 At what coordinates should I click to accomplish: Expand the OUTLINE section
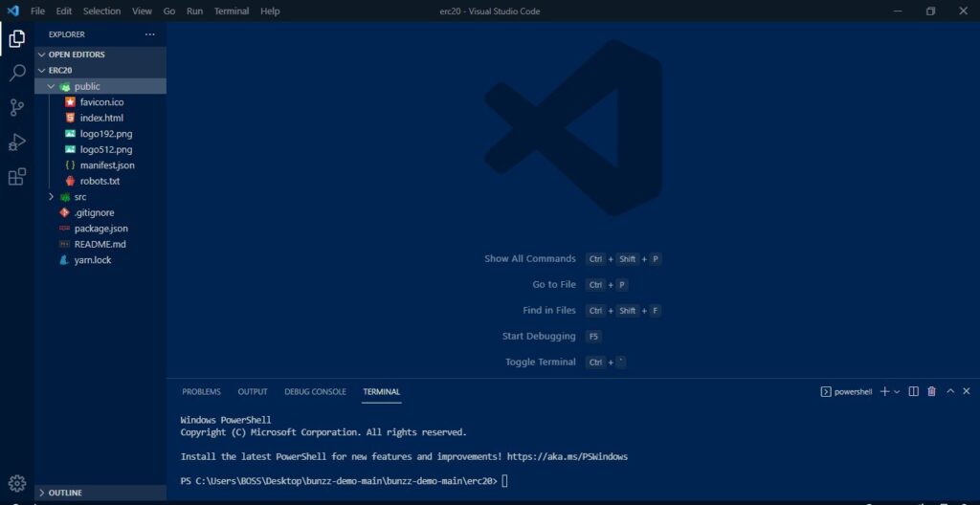pyautogui.click(x=100, y=493)
